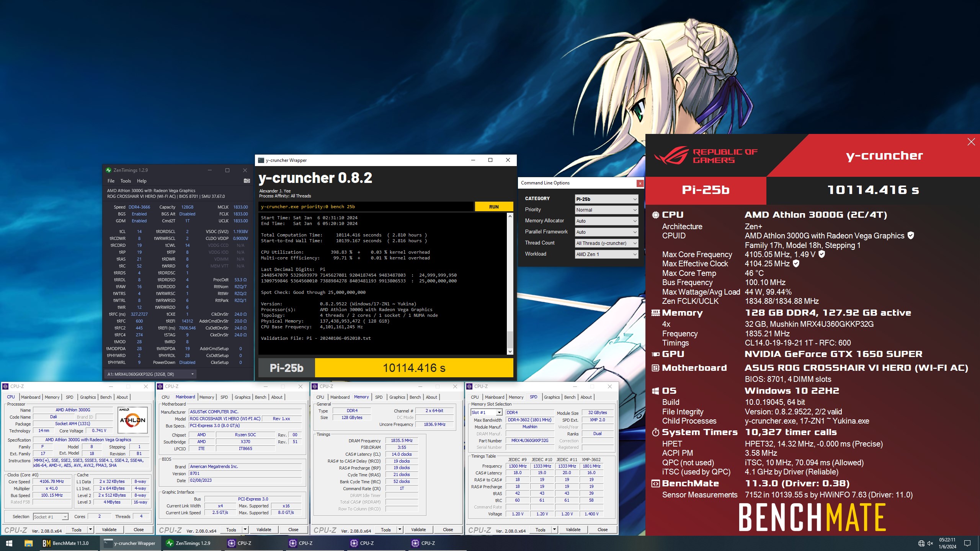Click the Validation File line in y-cruncher output

point(316,338)
